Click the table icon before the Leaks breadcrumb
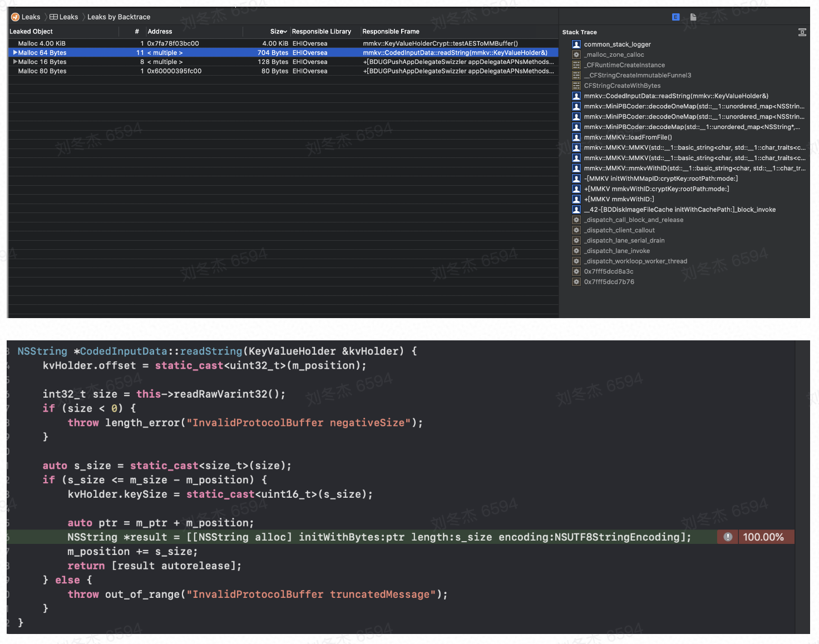Screen dimensions: 819x644 point(52,17)
